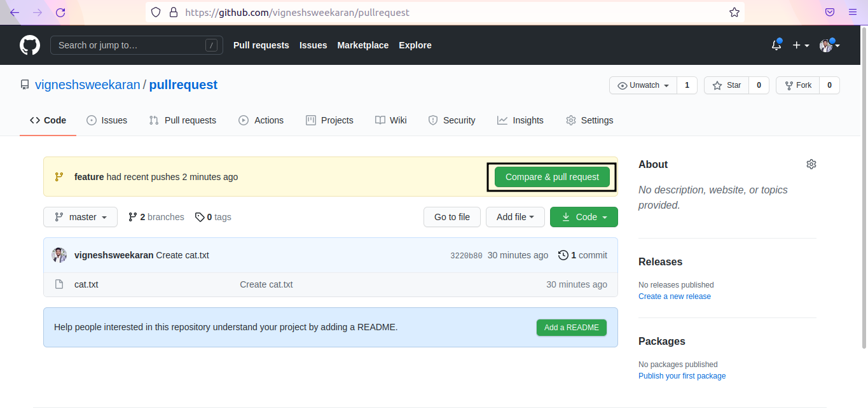The height and width of the screenshot is (411, 868).
Task: Open header commit message Create cat.txt
Action: click(x=183, y=255)
